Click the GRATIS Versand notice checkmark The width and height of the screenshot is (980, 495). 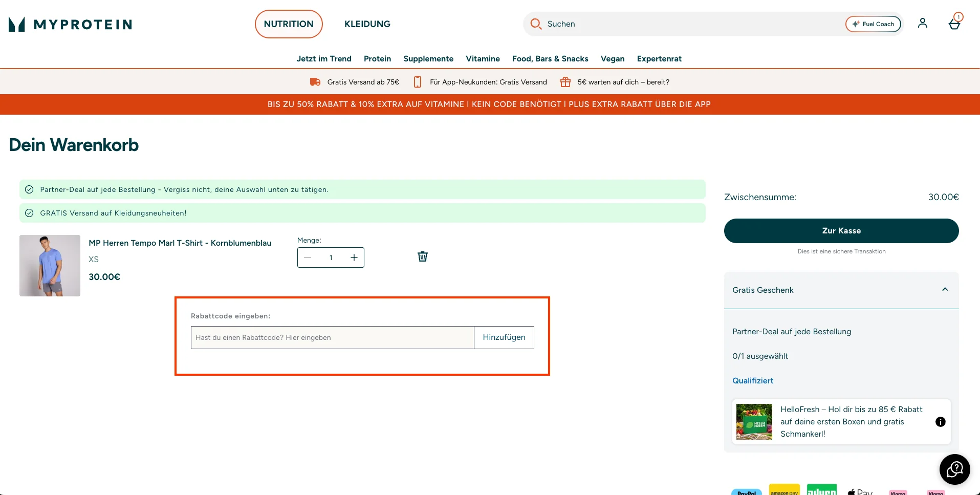point(30,213)
